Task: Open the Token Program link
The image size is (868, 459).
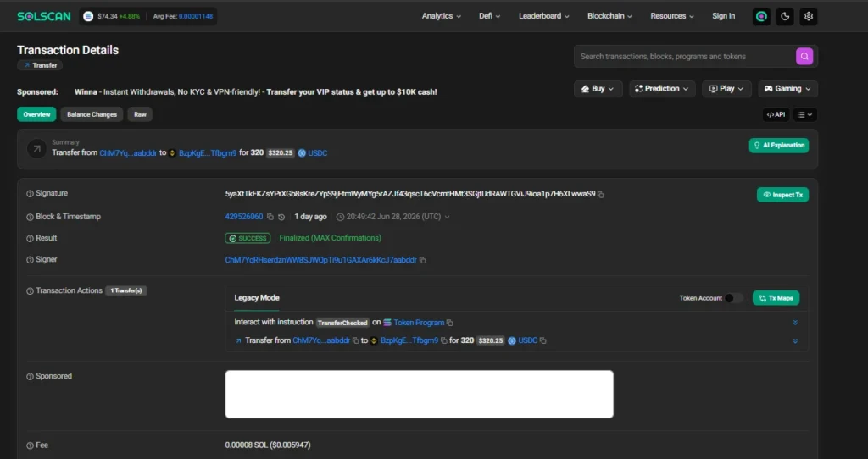Action: tap(419, 323)
